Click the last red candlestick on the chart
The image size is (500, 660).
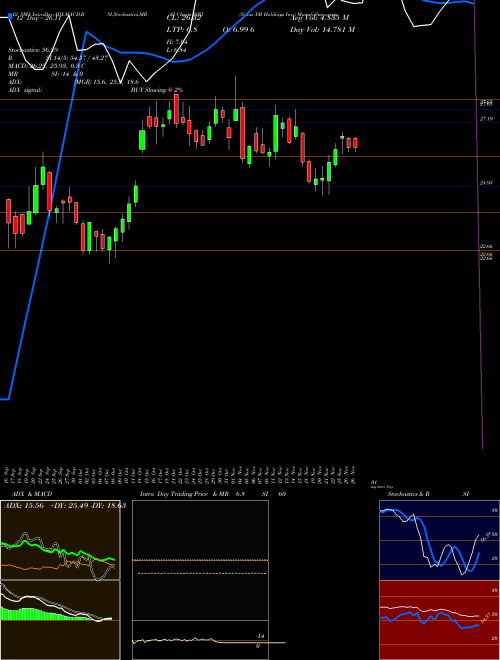coord(356,143)
